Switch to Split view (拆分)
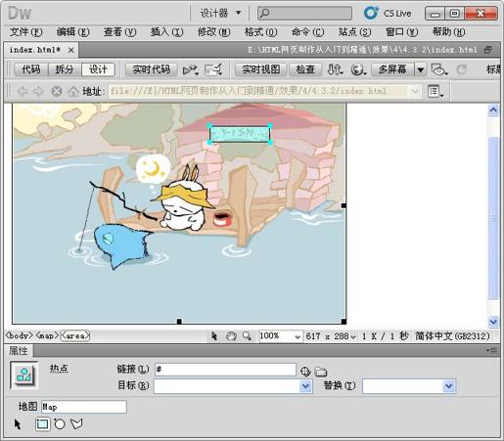Image resolution: width=504 pixels, height=441 pixels. [x=65, y=69]
